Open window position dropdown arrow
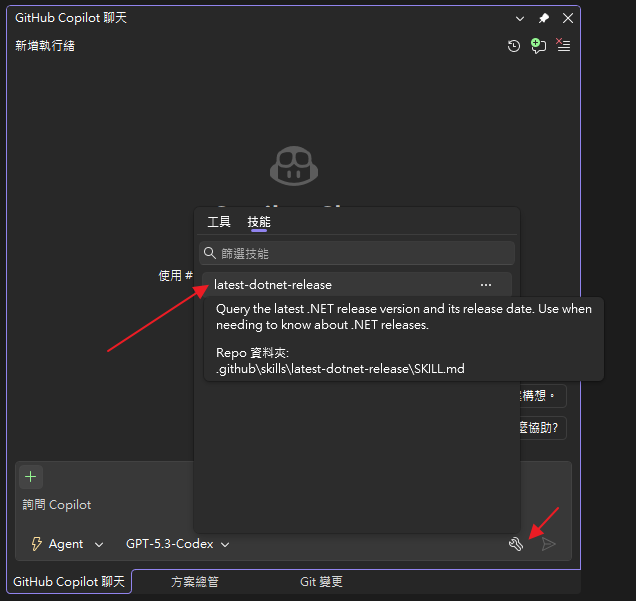 point(520,19)
